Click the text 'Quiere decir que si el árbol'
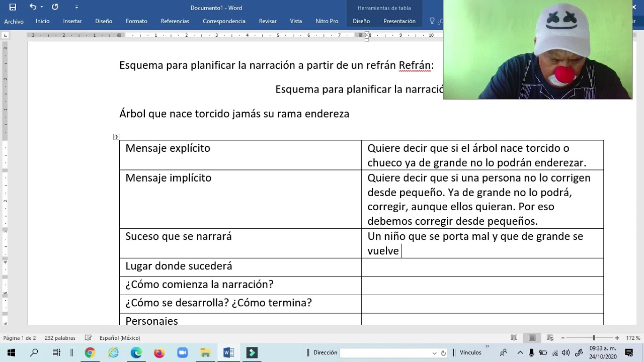644x362 pixels. coord(432,148)
